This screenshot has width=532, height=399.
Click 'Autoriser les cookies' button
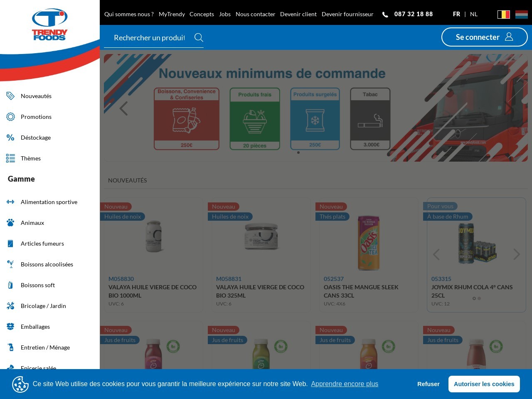(x=484, y=384)
